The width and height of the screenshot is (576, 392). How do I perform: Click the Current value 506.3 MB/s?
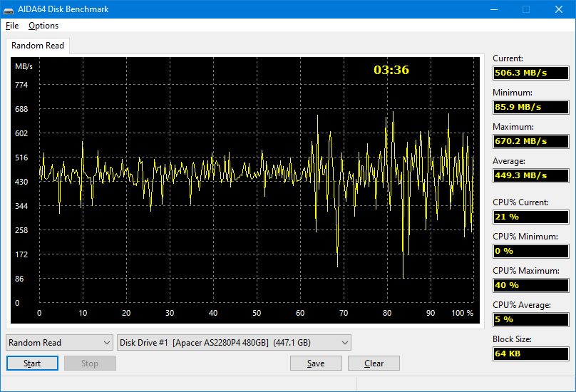[531, 73]
